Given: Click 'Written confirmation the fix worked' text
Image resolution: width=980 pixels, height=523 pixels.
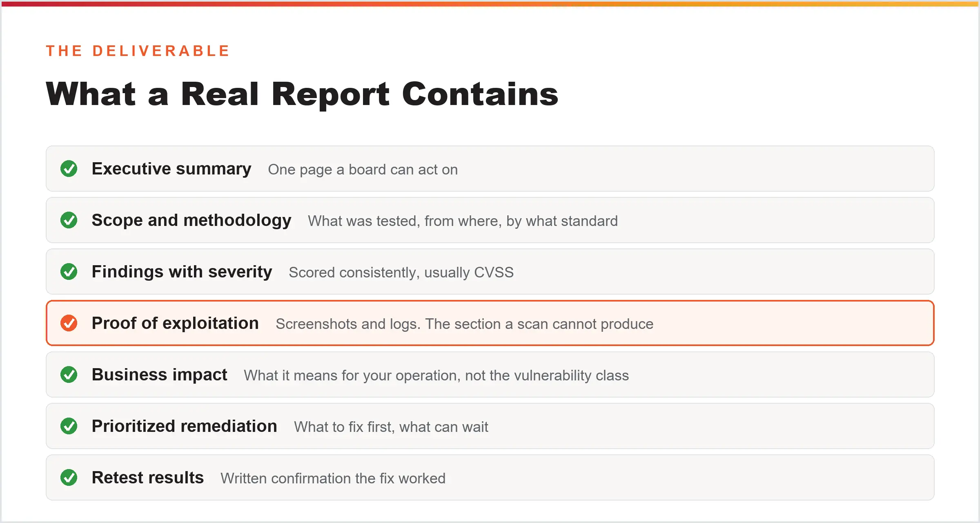Looking at the screenshot, I should pos(333,478).
